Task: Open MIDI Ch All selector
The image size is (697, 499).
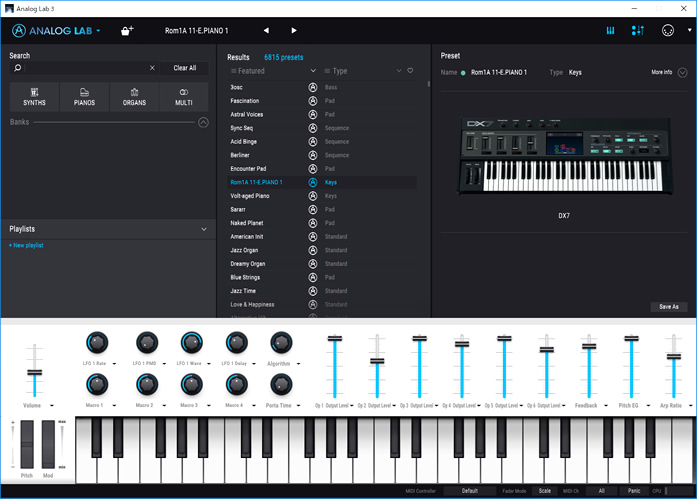Action: tap(601, 491)
